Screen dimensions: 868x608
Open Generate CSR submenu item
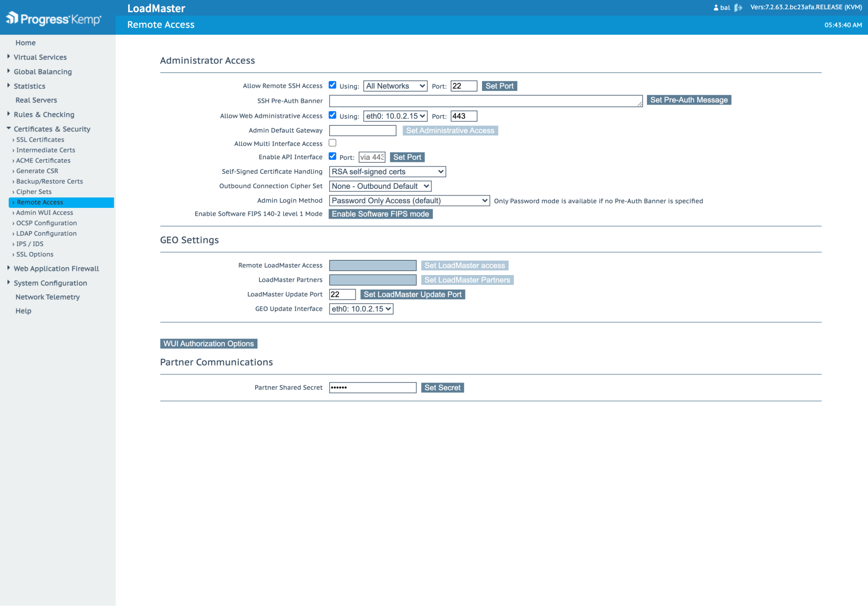(x=37, y=171)
